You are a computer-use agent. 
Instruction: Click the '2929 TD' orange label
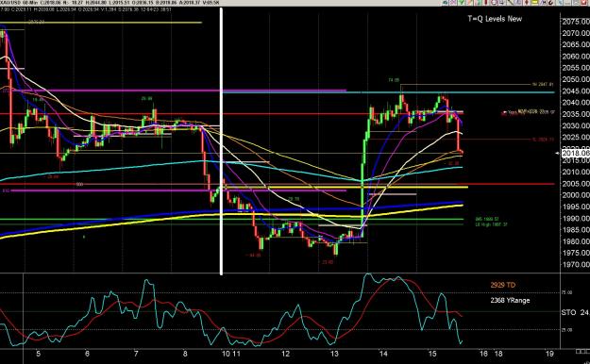503,285
